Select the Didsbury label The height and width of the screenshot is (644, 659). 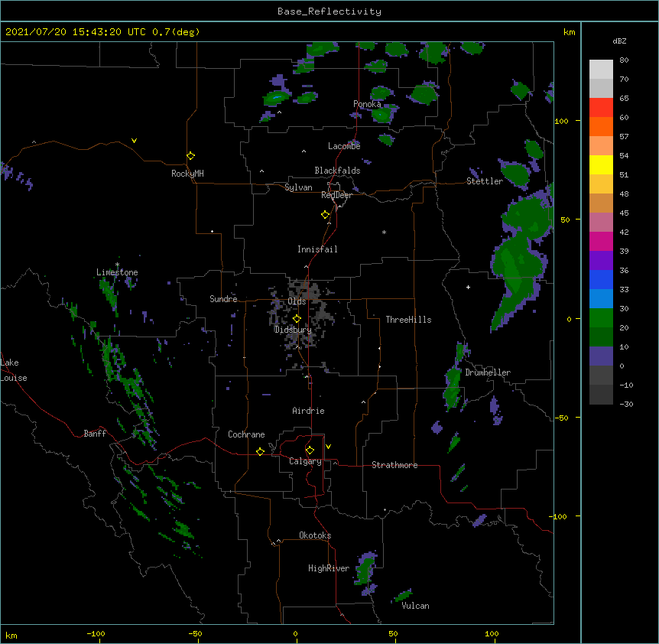(293, 330)
